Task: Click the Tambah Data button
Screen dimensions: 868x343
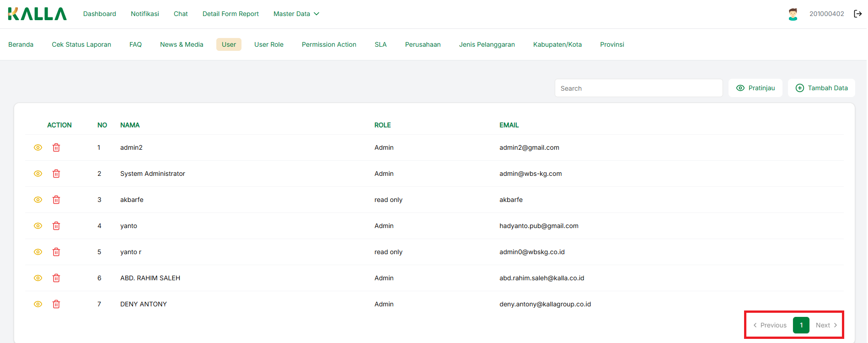Action: click(x=821, y=88)
